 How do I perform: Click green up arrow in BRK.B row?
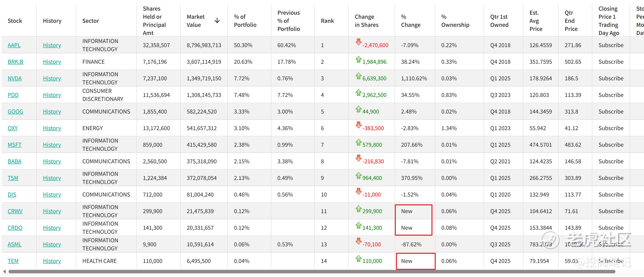[359, 59]
